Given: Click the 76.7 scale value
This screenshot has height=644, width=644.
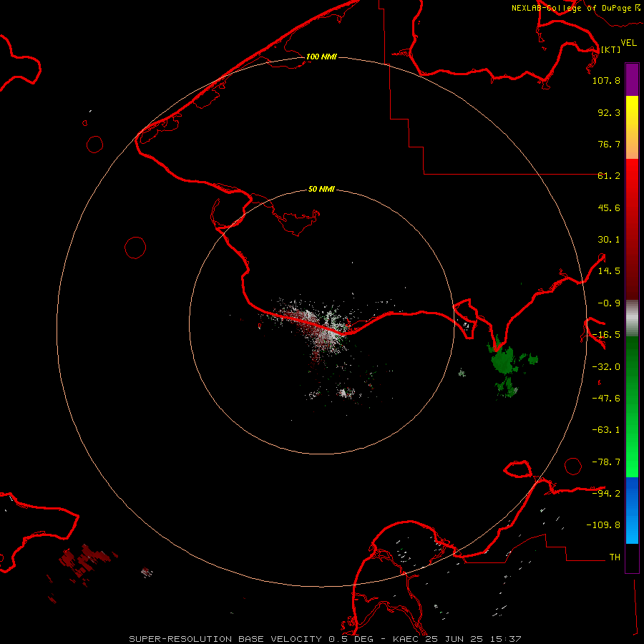Looking at the screenshot, I should point(609,144).
